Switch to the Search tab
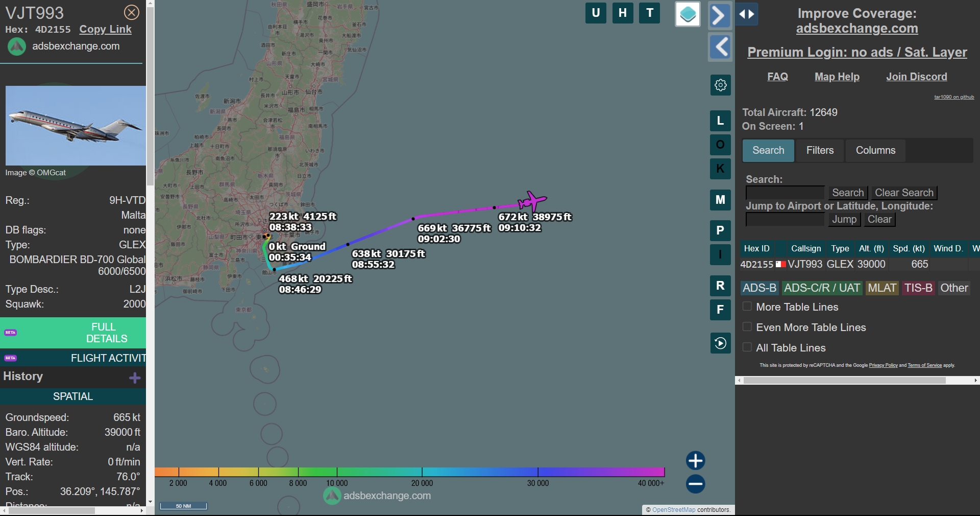980x516 pixels. pyautogui.click(x=768, y=150)
